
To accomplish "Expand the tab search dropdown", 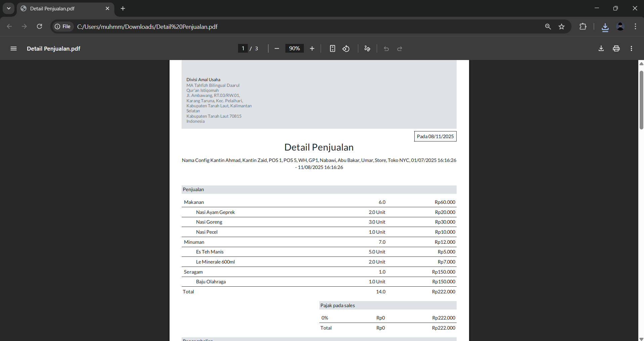I will (x=9, y=8).
